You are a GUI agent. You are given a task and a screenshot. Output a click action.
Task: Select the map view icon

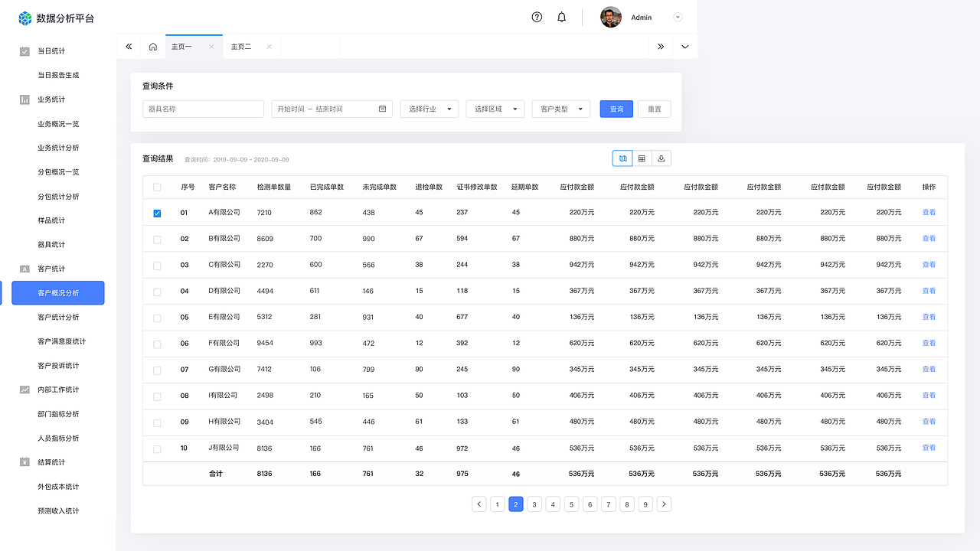click(622, 158)
